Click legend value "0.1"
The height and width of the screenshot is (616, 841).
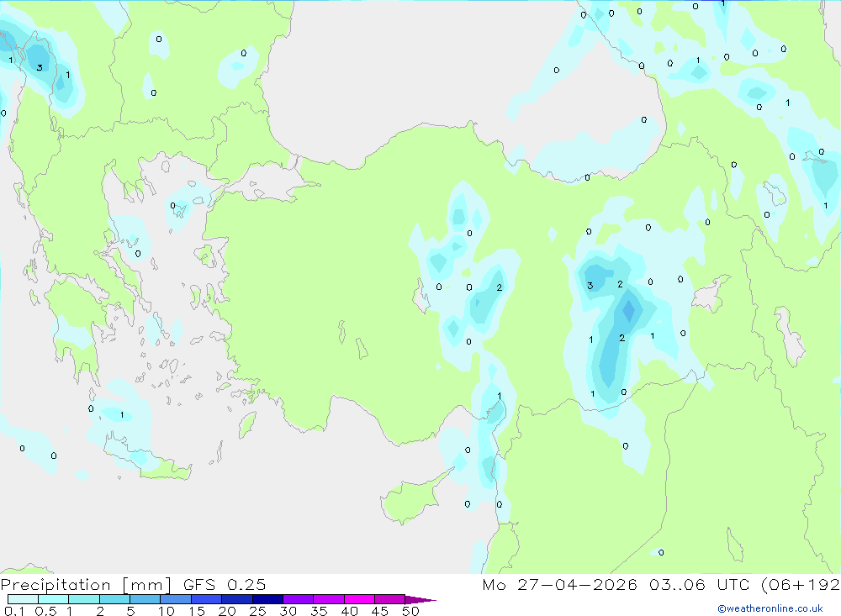tap(14, 611)
